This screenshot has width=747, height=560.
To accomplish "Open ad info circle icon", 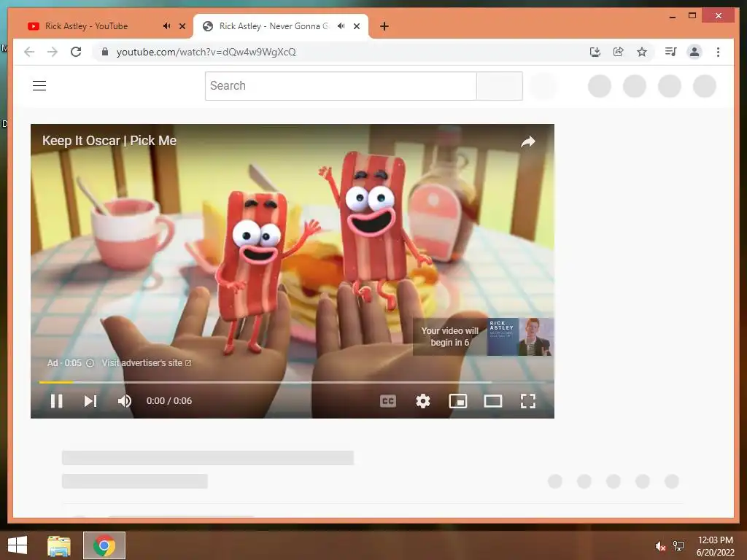I will [90, 363].
